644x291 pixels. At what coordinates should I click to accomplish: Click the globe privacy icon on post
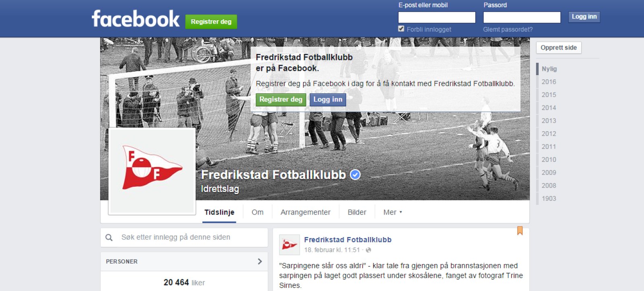click(368, 250)
